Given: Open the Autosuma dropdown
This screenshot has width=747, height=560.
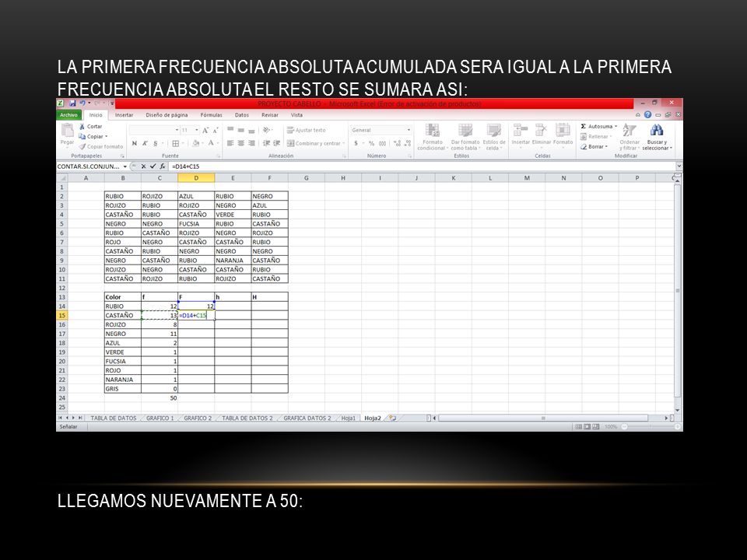Looking at the screenshot, I should pos(616,127).
